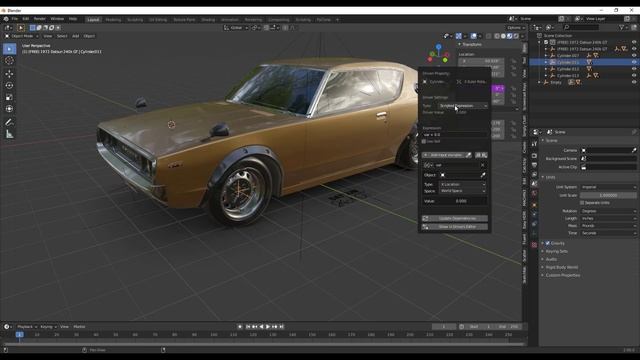Click the navigation gizmo blue Z axis
The width and height of the screenshot is (640, 360).
click(439, 46)
